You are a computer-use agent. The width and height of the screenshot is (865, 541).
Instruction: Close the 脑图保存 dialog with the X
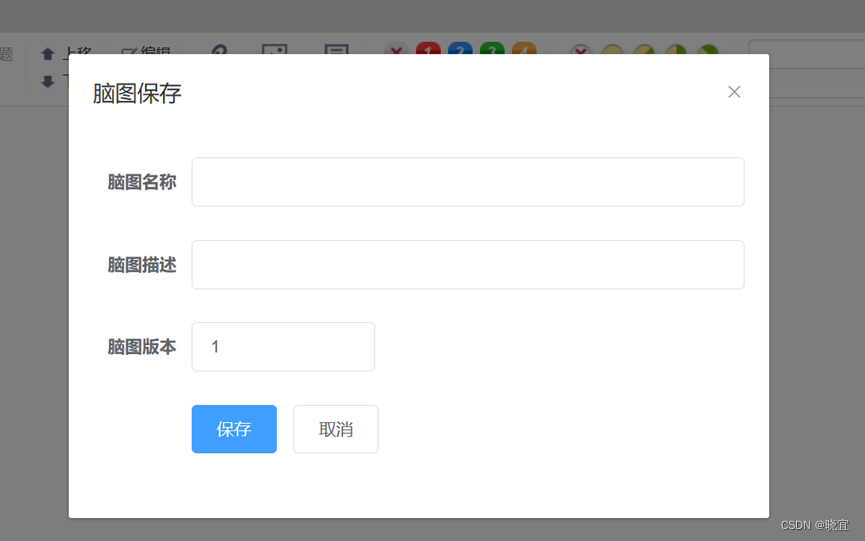coord(734,92)
